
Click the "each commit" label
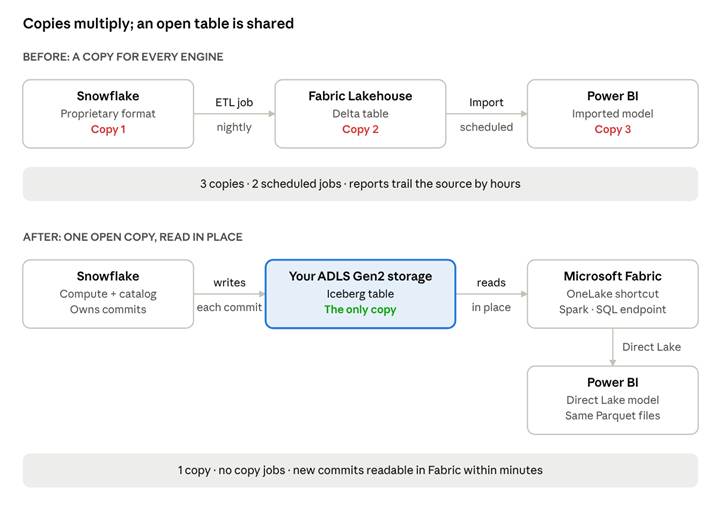[229, 307]
